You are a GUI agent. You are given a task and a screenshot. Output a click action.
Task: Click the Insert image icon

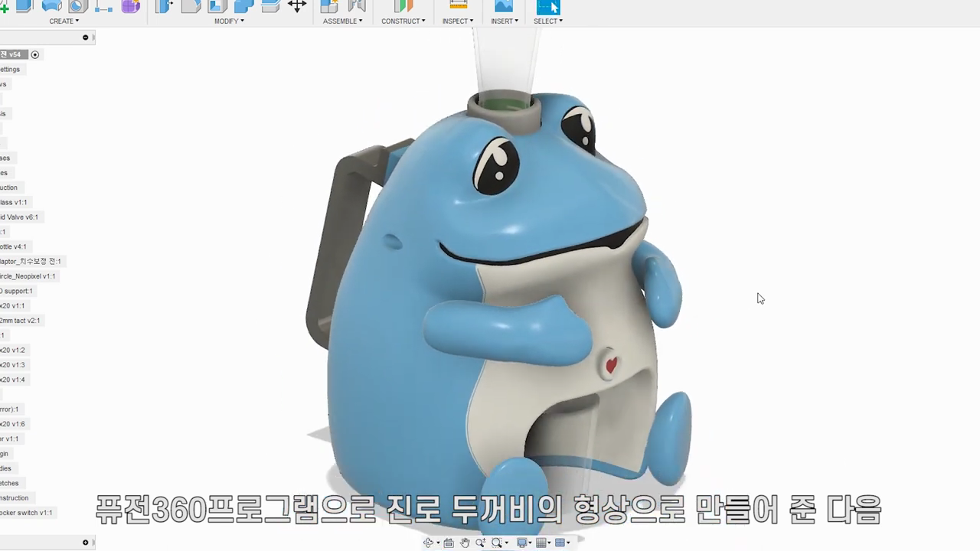[x=504, y=6]
